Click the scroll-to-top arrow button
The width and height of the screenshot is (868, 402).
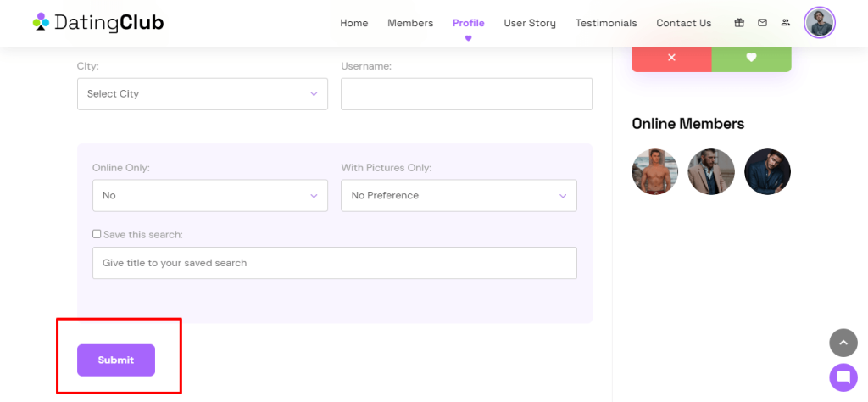tap(843, 343)
